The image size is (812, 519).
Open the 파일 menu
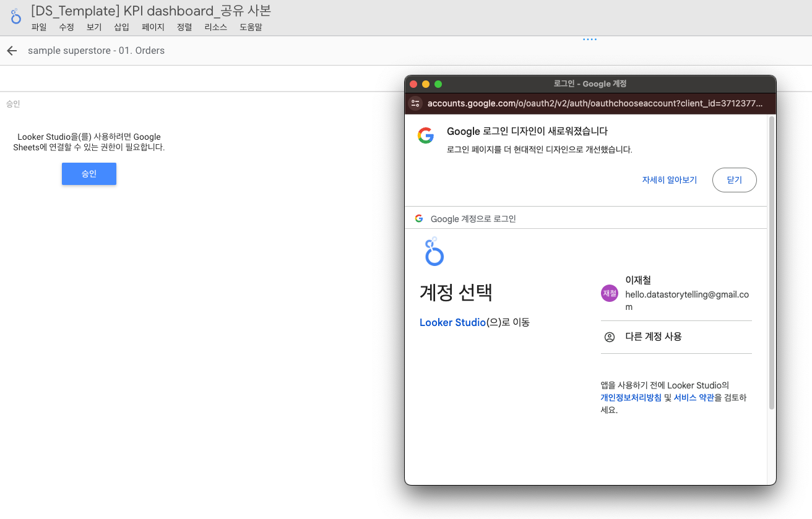pos(39,27)
